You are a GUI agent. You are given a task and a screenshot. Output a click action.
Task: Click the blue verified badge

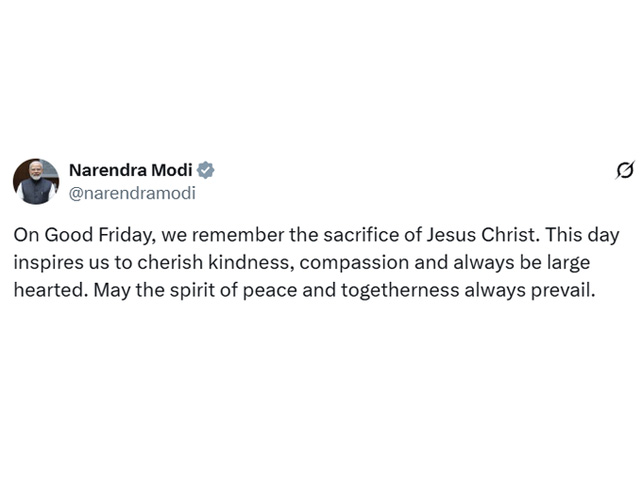[206, 170]
